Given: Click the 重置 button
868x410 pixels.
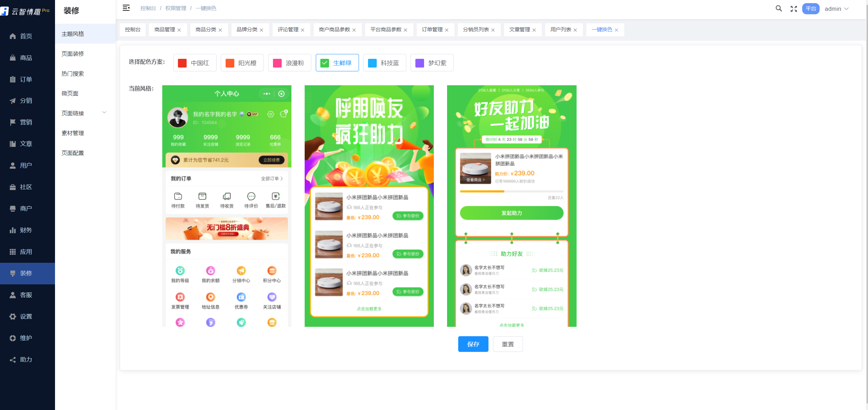Looking at the screenshot, I should point(507,344).
